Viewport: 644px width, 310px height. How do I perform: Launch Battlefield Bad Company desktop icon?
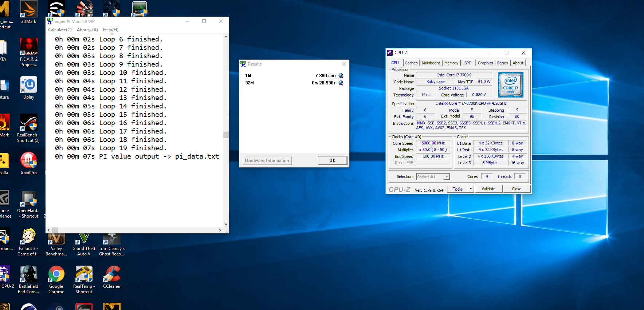pyautogui.click(x=28, y=280)
